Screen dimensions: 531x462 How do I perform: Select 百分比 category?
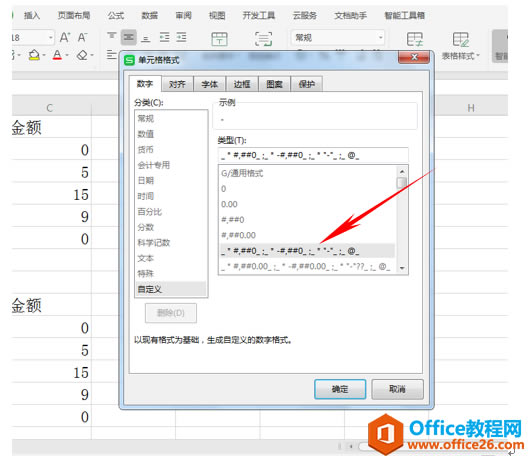[x=171, y=212]
